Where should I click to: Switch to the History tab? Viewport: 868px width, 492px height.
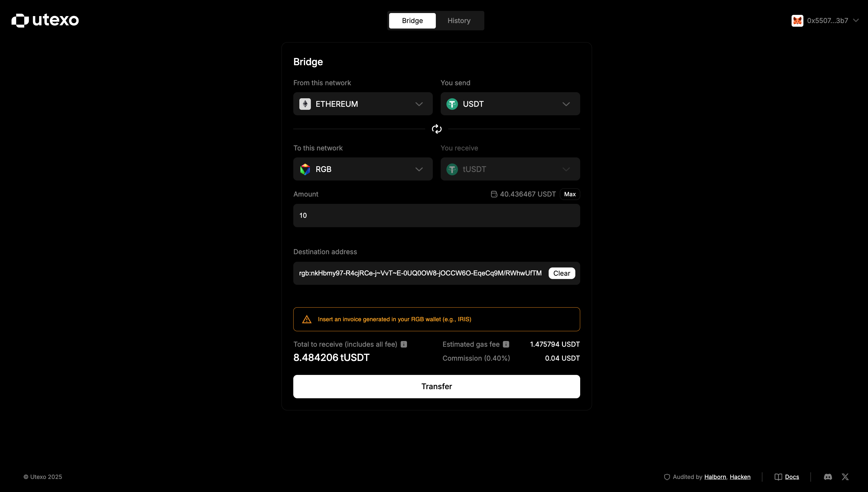pos(459,21)
